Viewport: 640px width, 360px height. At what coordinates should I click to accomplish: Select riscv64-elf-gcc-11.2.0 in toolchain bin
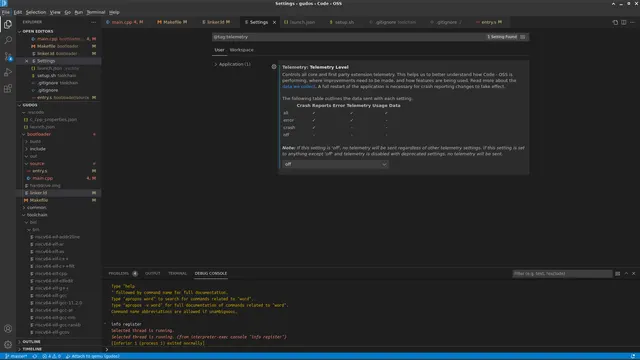pyautogui.click(x=58, y=303)
